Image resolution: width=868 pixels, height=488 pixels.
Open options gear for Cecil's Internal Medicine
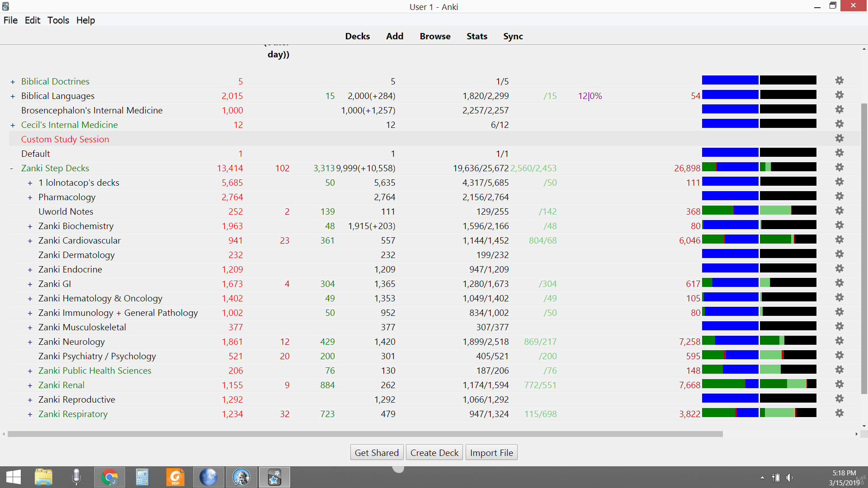840,124
